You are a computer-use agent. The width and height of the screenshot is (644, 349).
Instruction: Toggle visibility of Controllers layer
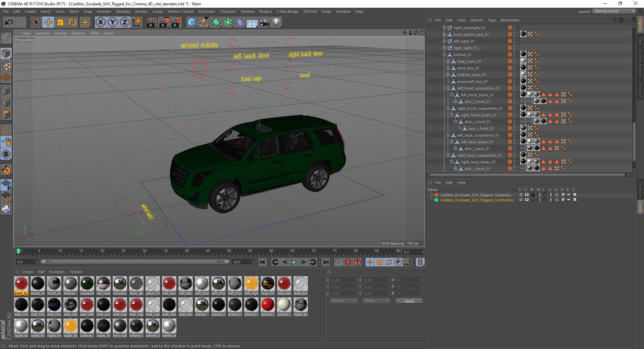click(x=527, y=200)
